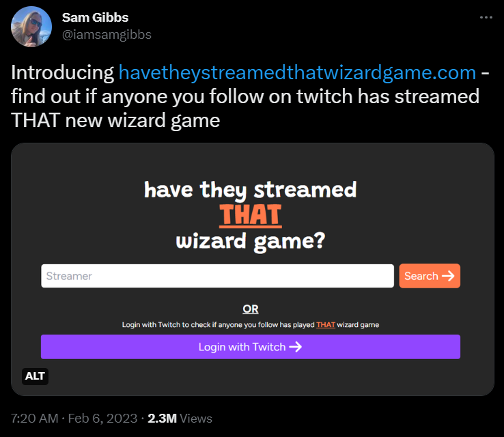Click the 7:20 AM timestamp
The width and height of the screenshot is (504, 437).
tap(34, 419)
